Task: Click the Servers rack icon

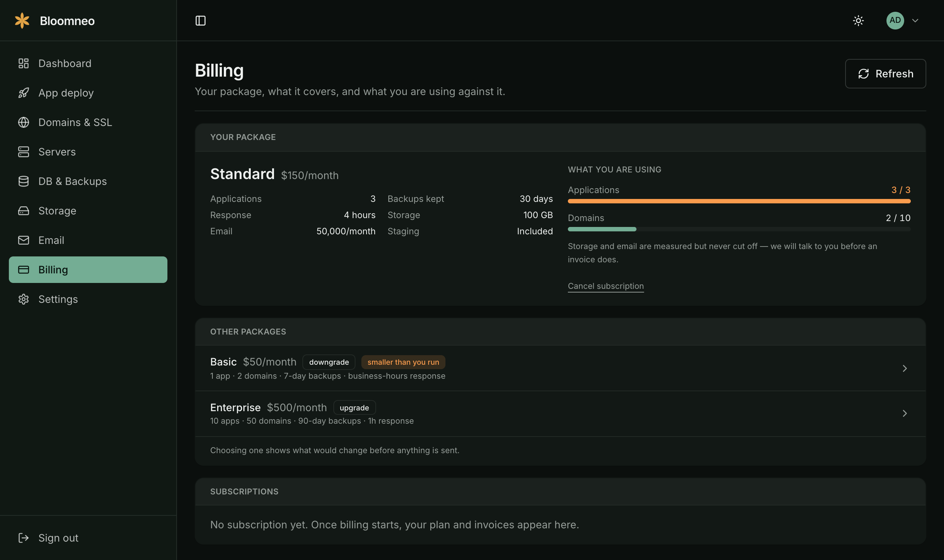Action: [x=23, y=152]
